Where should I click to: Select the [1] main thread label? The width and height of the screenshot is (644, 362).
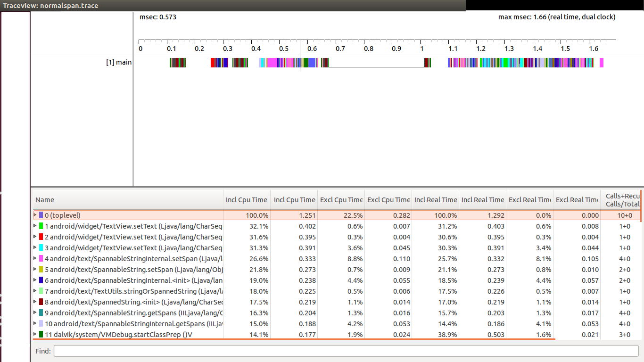119,62
